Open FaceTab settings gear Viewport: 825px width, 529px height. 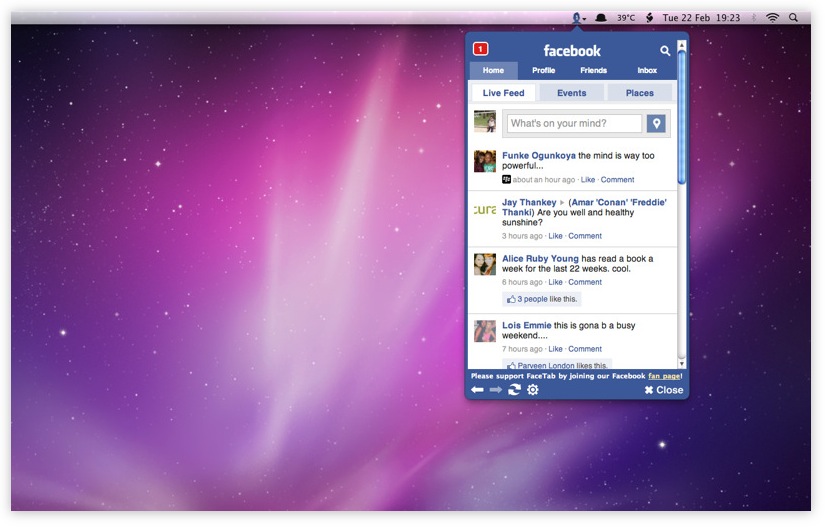(533, 390)
